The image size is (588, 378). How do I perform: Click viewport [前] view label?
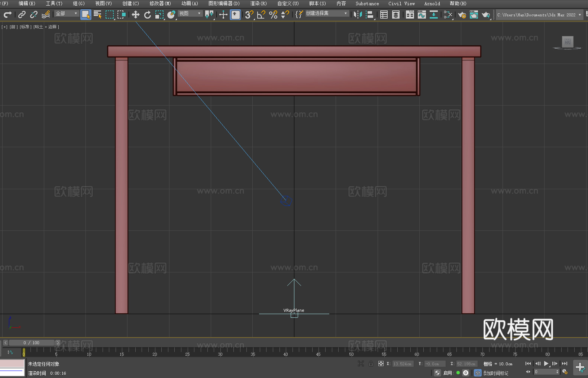[x=13, y=27]
